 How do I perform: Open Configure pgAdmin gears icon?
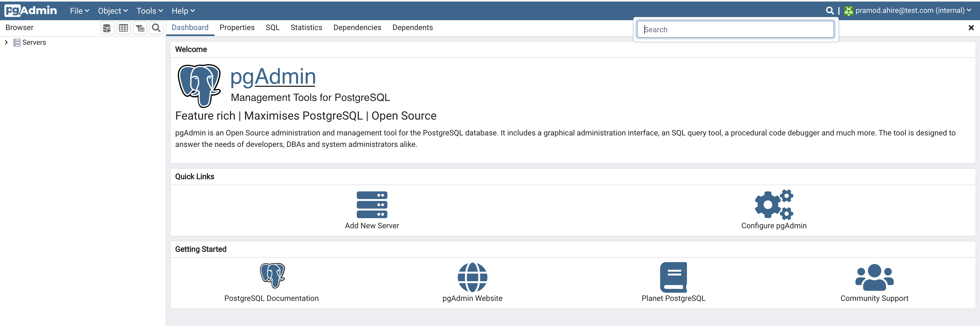click(774, 205)
